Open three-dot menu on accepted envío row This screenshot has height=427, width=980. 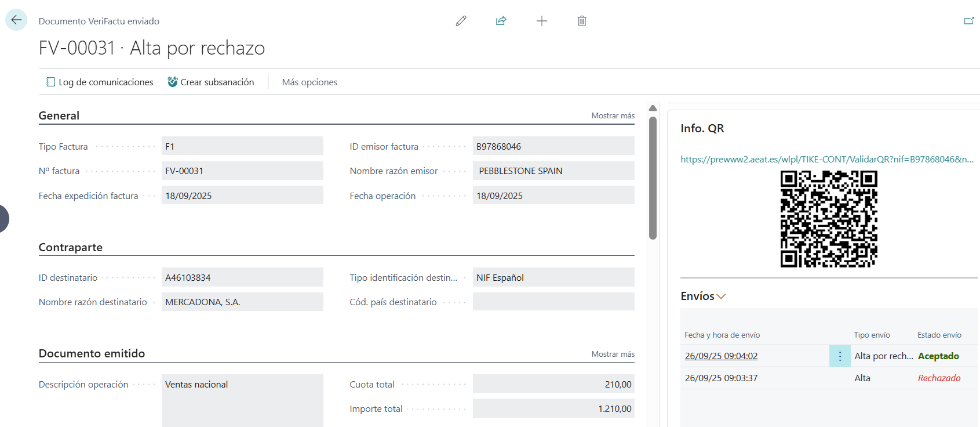pyautogui.click(x=840, y=356)
